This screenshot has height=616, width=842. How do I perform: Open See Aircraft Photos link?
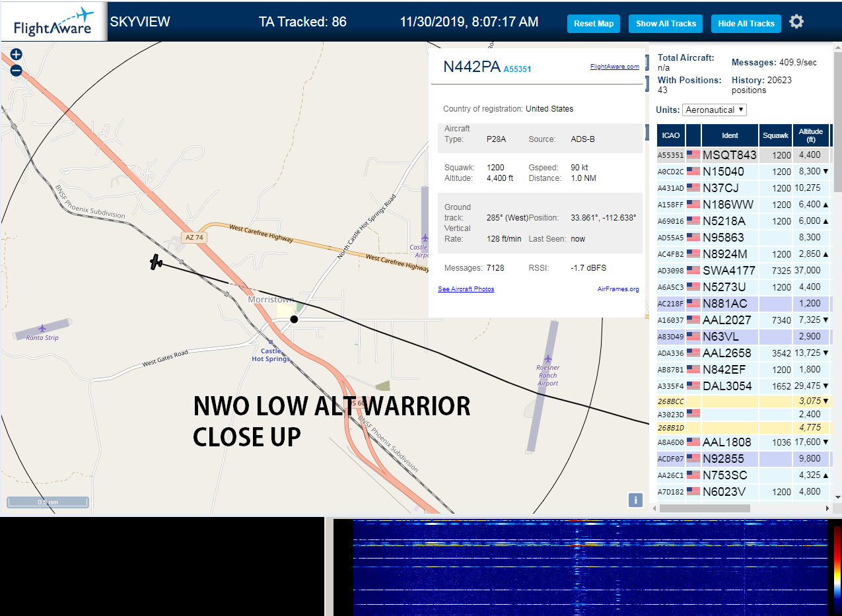click(x=466, y=289)
